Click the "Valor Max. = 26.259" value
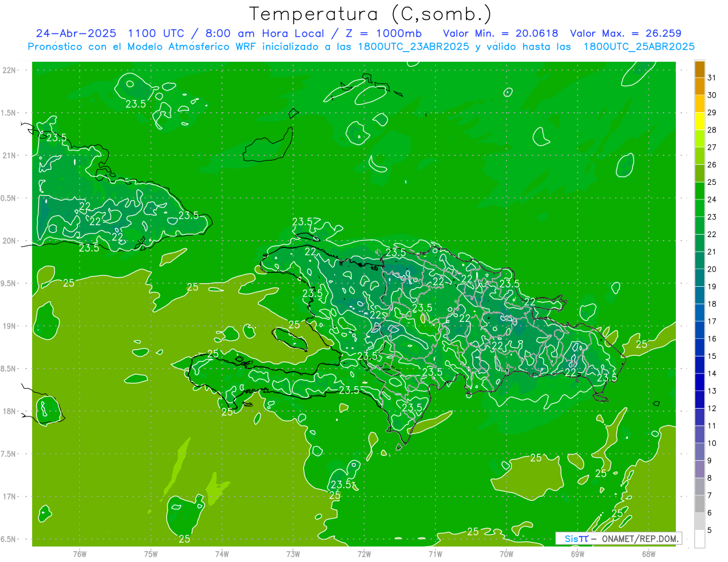The width and height of the screenshot is (728, 562). coord(625,33)
